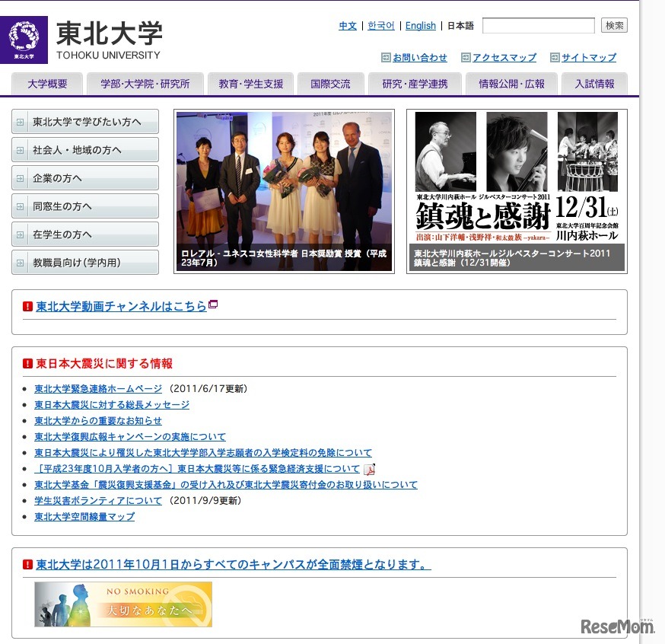Open the 入試情報 tab

594,84
